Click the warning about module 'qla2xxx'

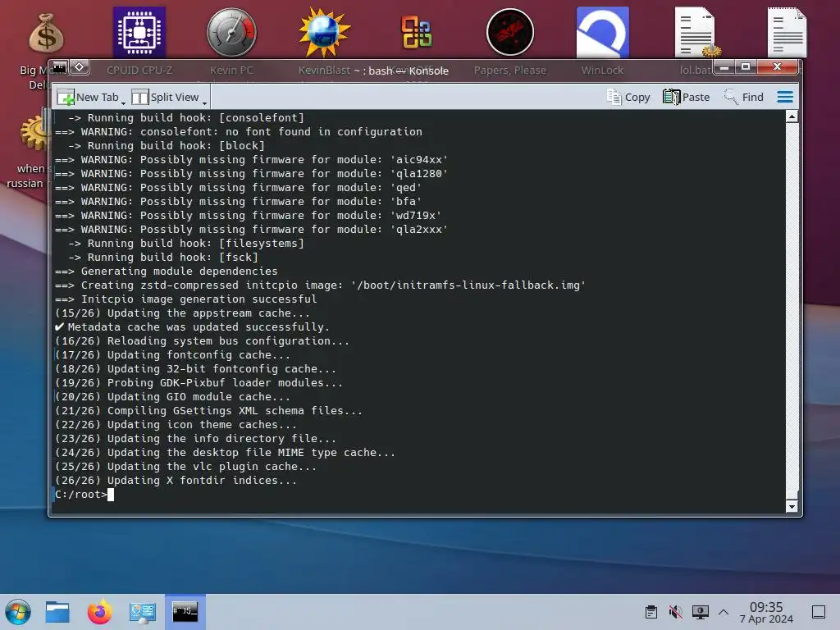click(251, 230)
